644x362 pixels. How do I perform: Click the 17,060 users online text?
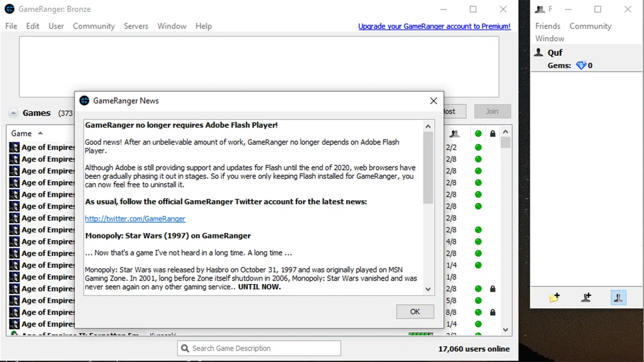[474, 349]
